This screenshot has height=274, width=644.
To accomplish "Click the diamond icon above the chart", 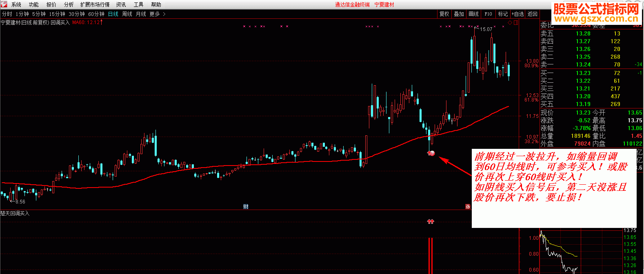I will (x=510, y=23).
